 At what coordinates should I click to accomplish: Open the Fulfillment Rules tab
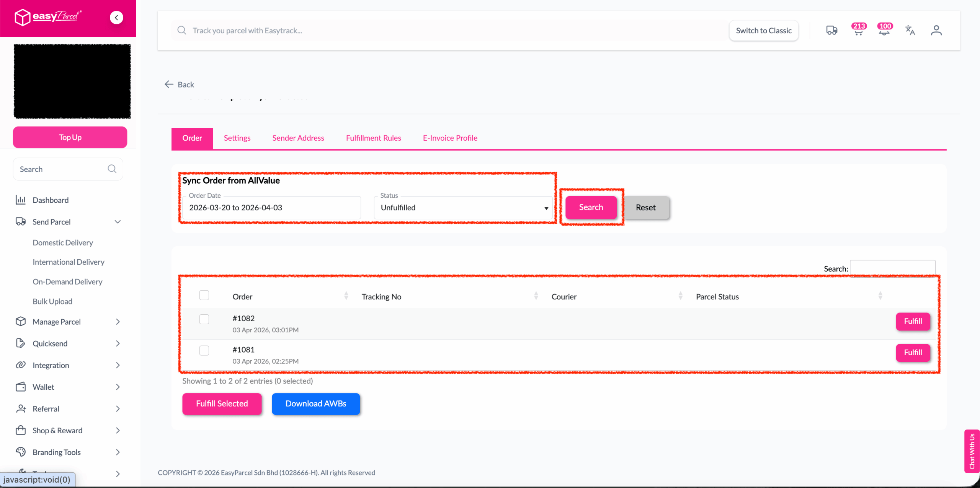pos(373,138)
